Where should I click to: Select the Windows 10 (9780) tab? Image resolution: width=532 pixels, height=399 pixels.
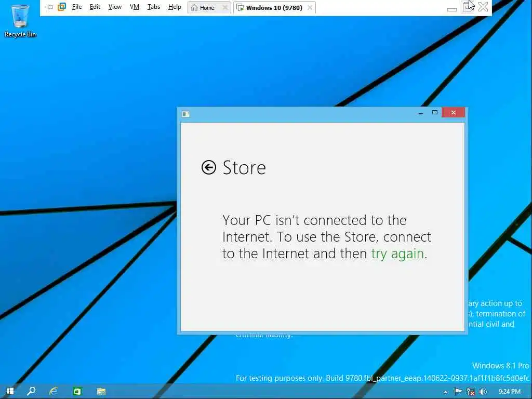coord(274,8)
